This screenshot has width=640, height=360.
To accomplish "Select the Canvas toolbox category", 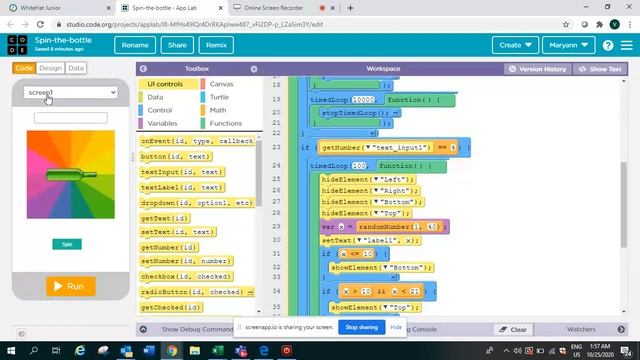I will [221, 84].
